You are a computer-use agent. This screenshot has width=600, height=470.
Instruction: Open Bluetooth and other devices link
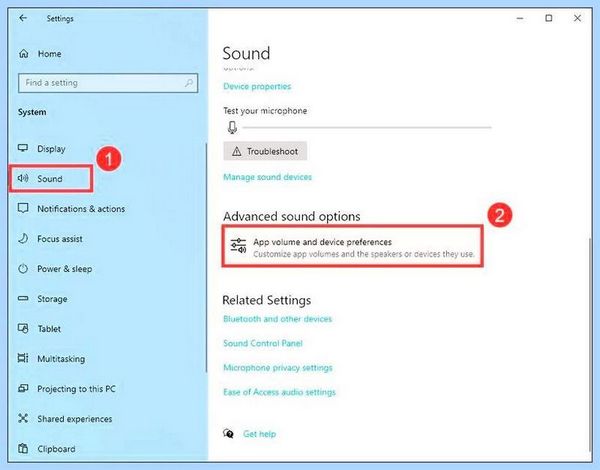pos(277,319)
